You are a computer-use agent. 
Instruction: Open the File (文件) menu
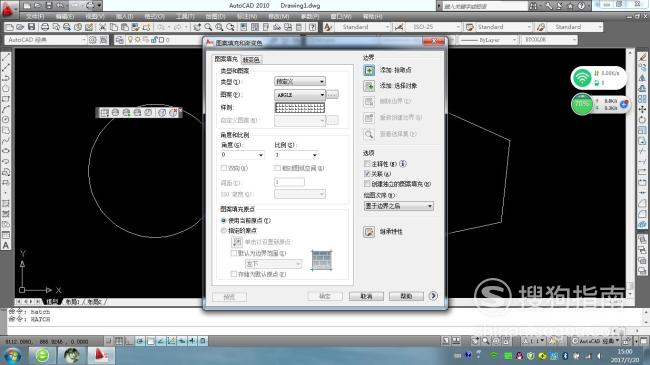coord(35,16)
